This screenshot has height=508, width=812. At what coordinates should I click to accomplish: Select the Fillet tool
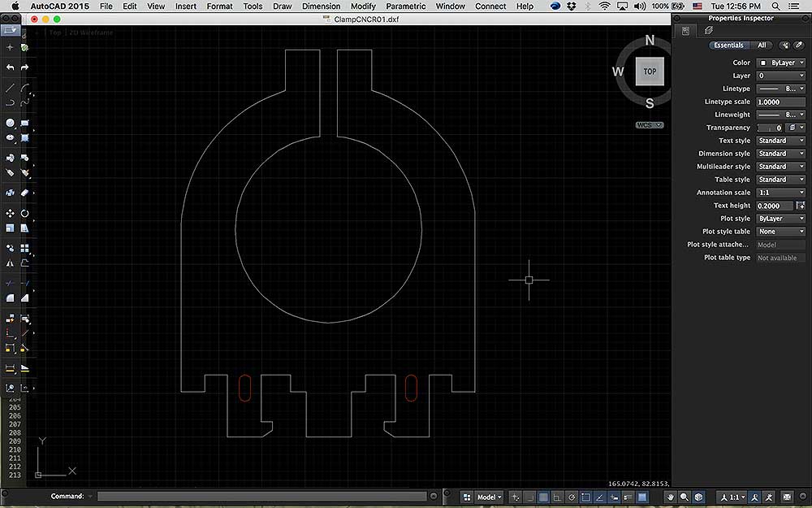(10, 298)
